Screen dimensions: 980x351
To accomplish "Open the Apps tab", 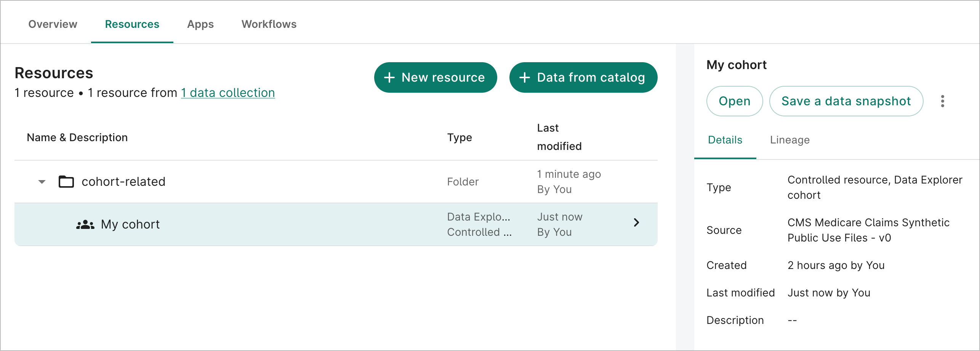I will [200, 24].
